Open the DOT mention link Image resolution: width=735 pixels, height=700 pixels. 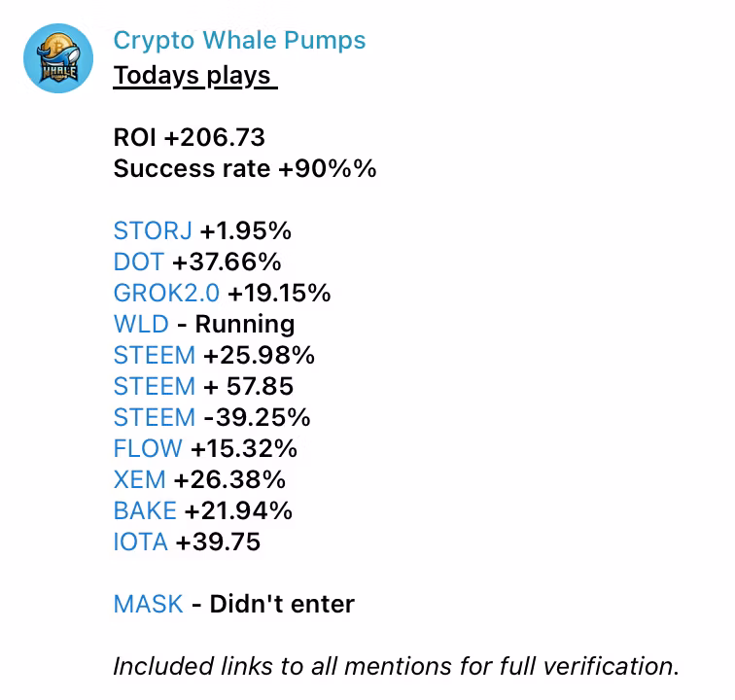pyautogui.click(x=139, y=262)
